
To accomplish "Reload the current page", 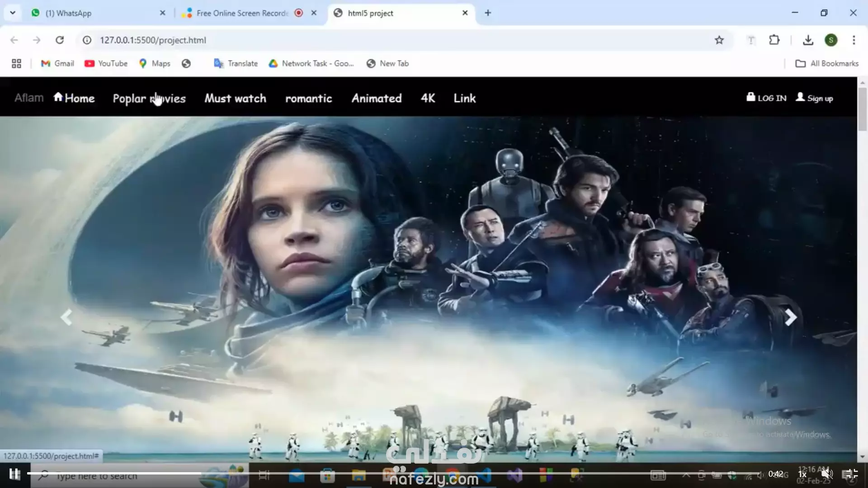I will 60,40.
